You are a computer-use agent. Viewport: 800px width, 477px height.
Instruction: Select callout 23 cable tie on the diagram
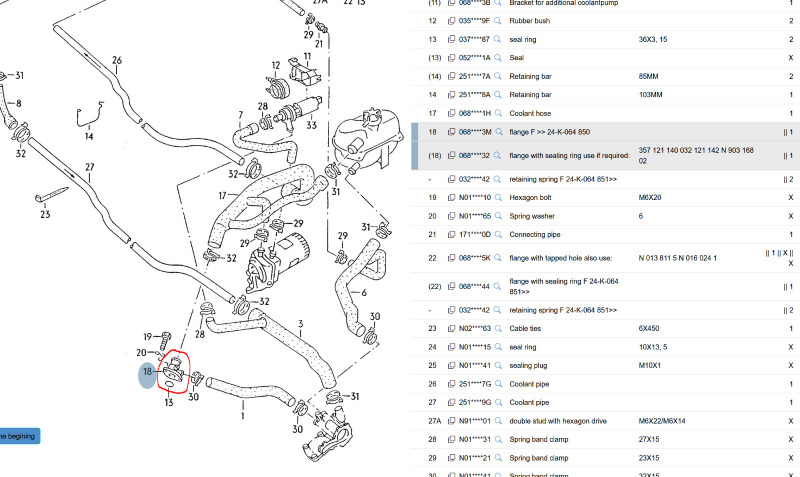tap(45, 215)
